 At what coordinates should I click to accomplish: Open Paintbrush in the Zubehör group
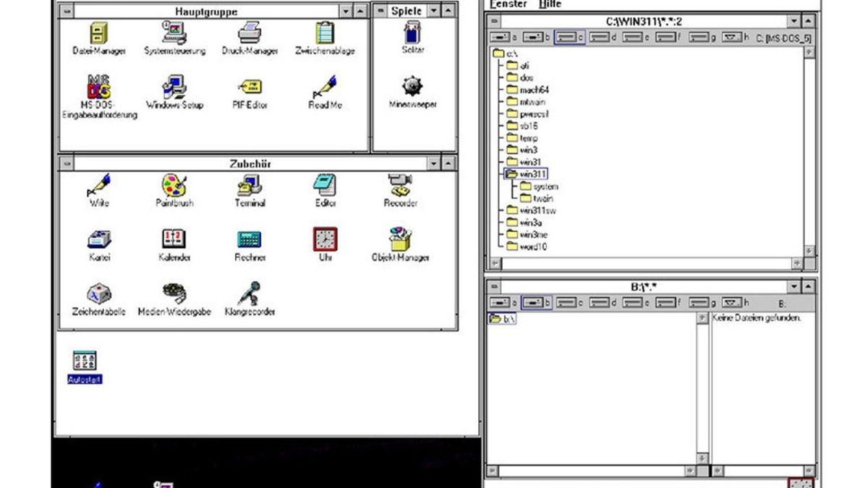pos(174,187)
